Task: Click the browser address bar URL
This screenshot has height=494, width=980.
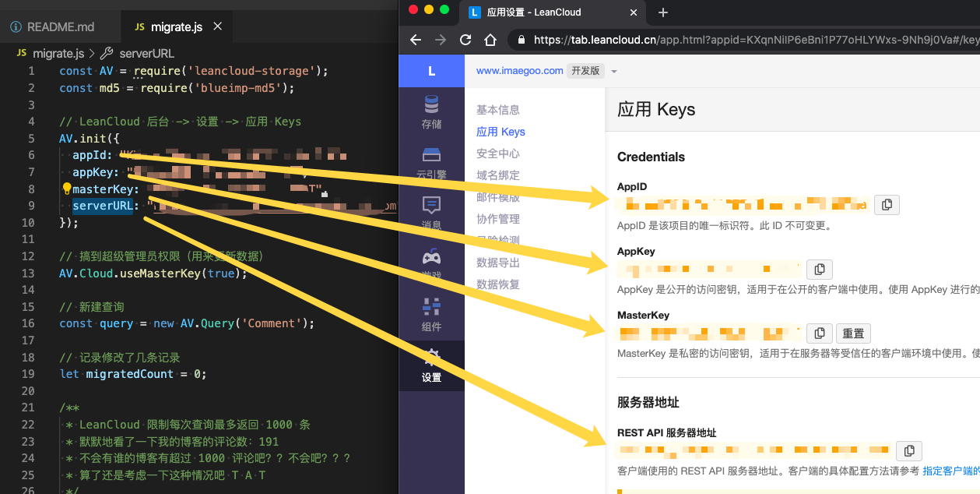Action: pyautogui.click(x=756, y=40)
